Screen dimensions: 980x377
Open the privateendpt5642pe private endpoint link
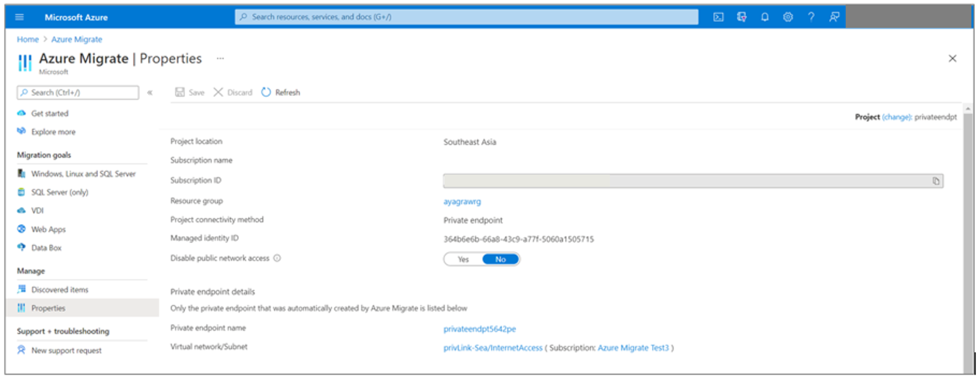(x=479, y=329)
